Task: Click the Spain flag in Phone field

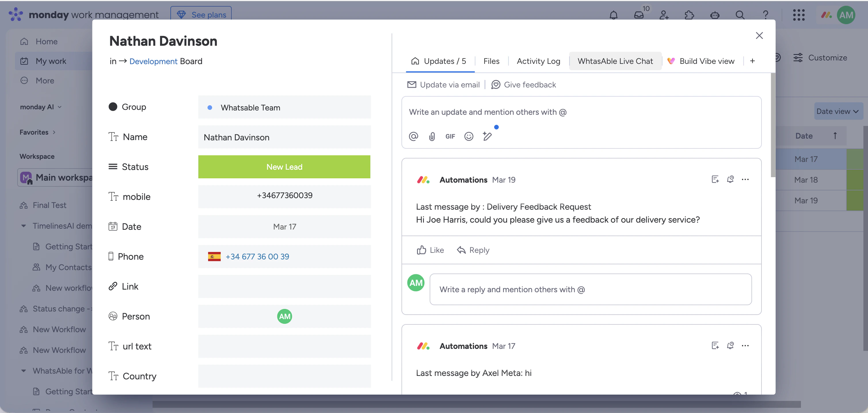Action: tap(214, 257)
